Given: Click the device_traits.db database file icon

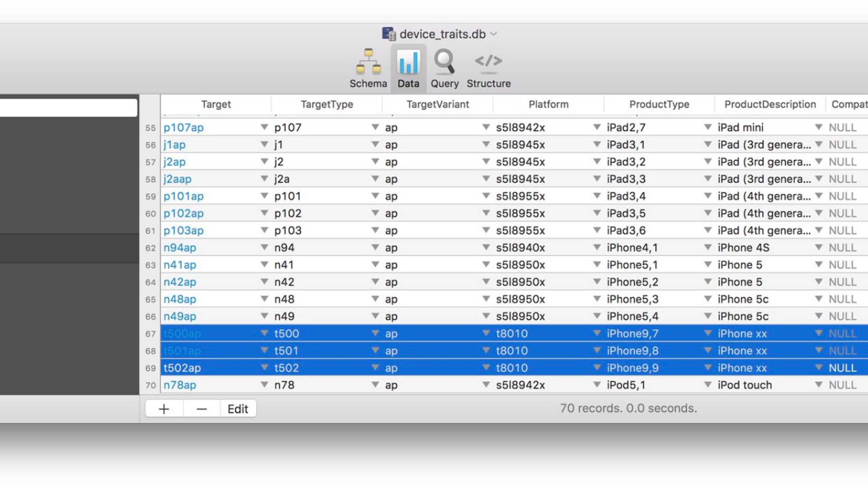Looking at the screenshot, I should [388, 34].
